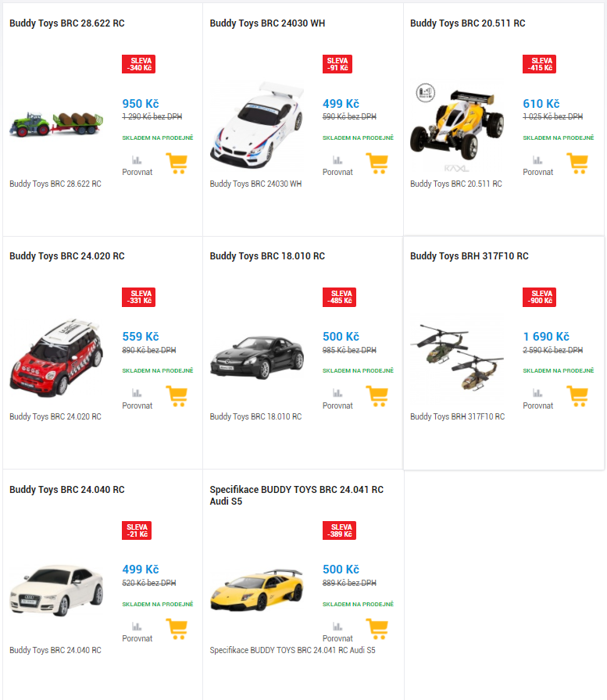Click the white Audi product thumbnail
This screenshot has height=700, width=607.
[56, 590]
